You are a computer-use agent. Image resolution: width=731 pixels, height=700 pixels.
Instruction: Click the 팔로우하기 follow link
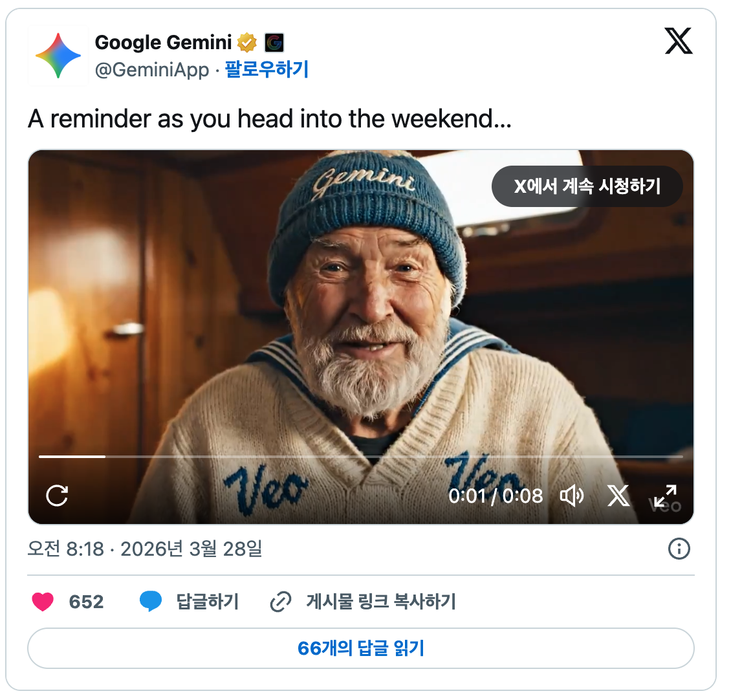[x=267, y=69]
